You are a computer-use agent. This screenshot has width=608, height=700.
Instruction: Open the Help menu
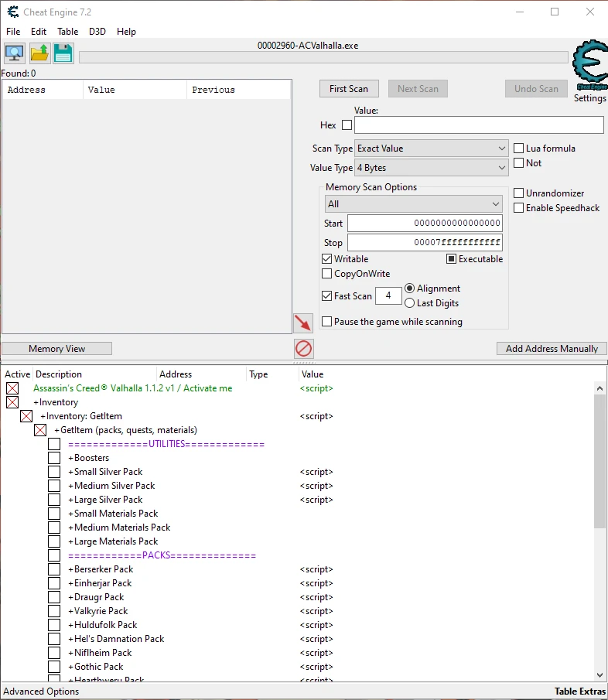pyautogui.click(x=126, y=32)
